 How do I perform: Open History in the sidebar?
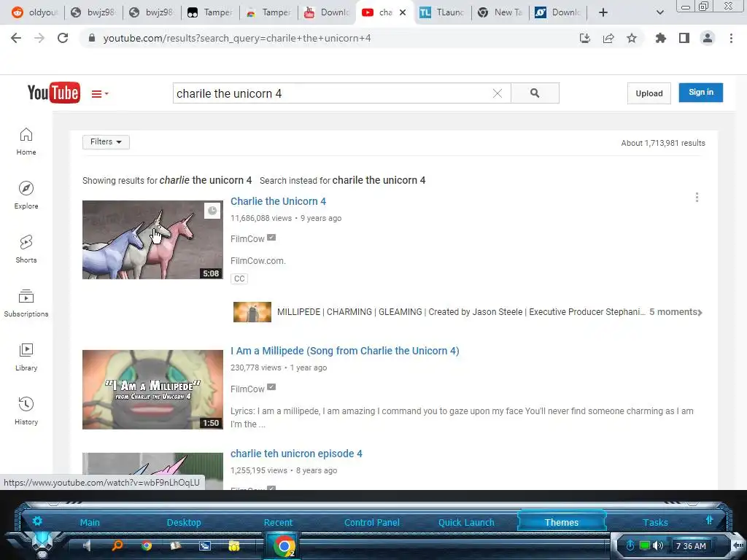[x=26, y=411]
